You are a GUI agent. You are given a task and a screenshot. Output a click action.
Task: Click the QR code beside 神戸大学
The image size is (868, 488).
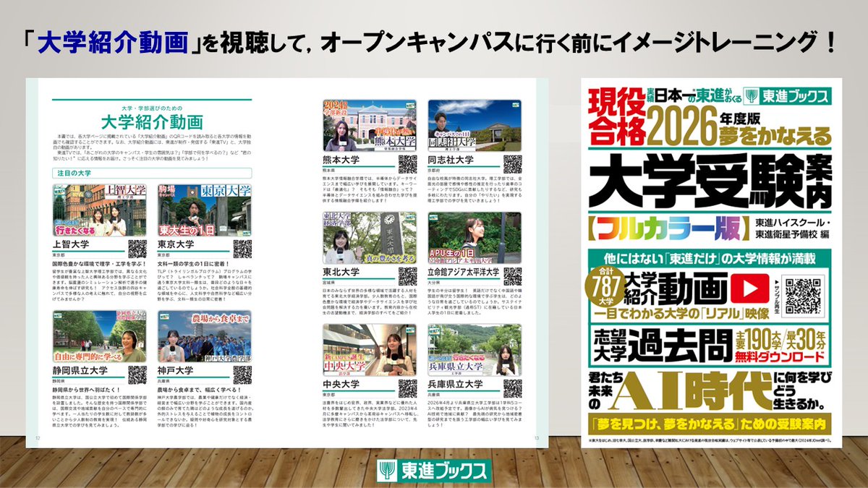pyautogui.click(x=243, y=374)
